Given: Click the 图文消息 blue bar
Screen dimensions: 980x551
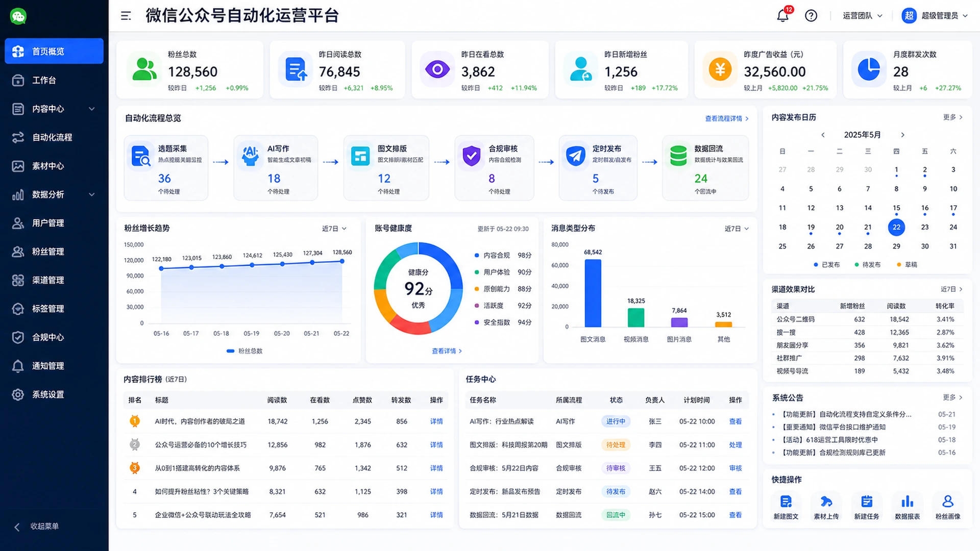Looking at the screenshot, I should pyautogui.click(x=593, y=293).
